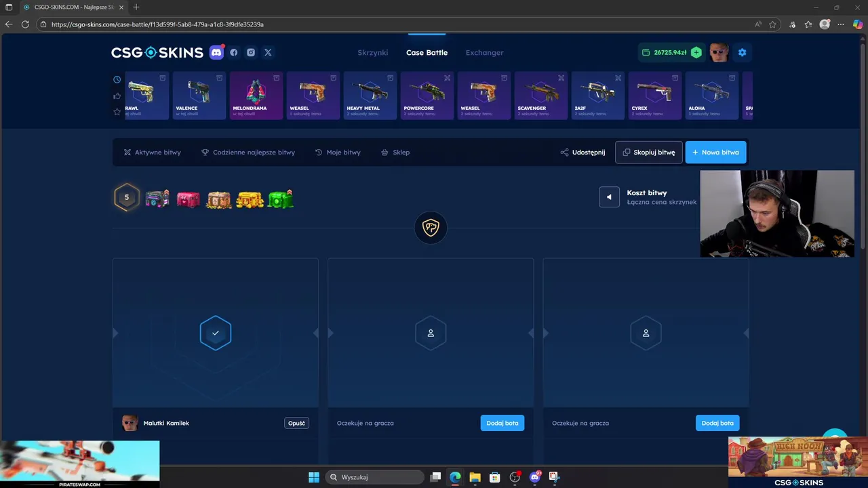Start a Nowa bitwa
This screenshot has width=868, height=488.
[x=716, y=152]
